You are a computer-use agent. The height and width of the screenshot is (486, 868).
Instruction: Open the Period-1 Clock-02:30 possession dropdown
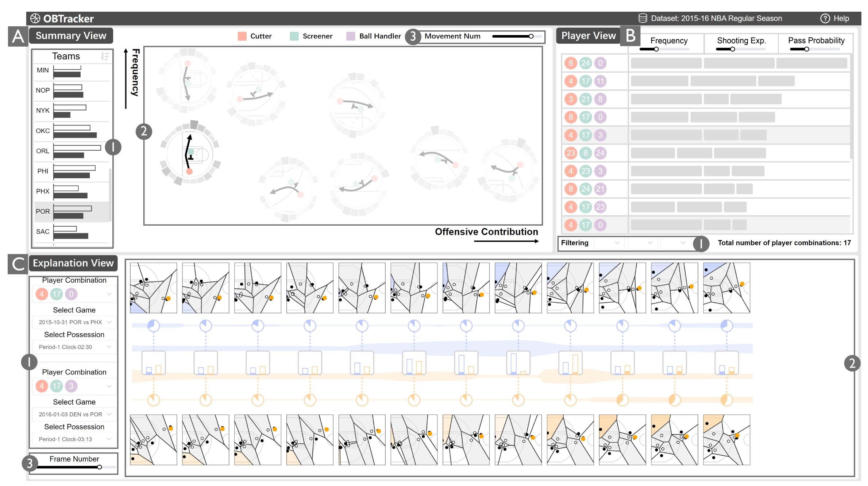(73, 347)
